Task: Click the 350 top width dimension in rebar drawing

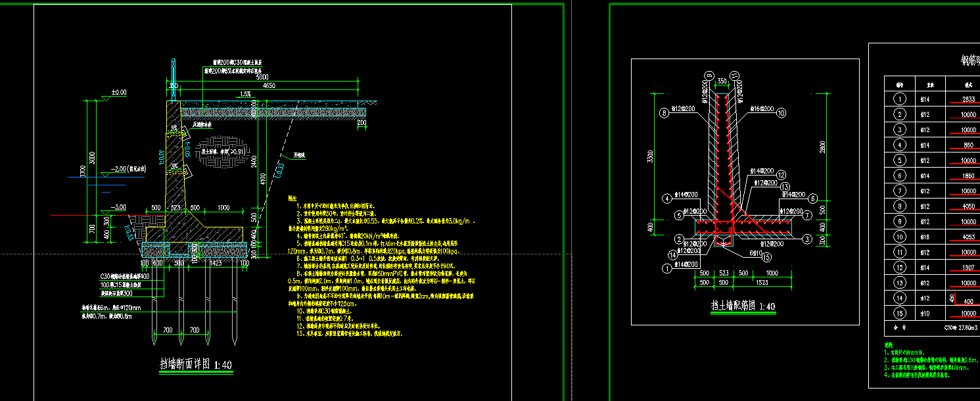Action: tap(722, 80)
